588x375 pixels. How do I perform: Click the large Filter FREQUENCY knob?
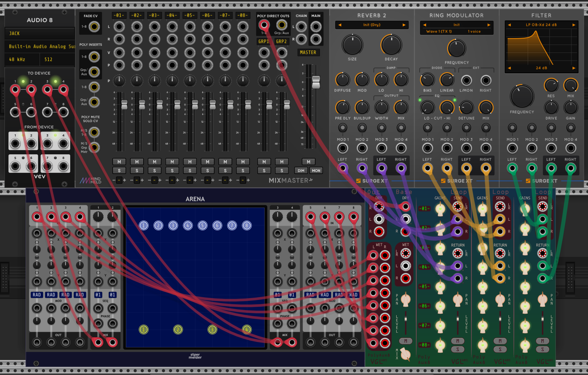click(522, 96)
